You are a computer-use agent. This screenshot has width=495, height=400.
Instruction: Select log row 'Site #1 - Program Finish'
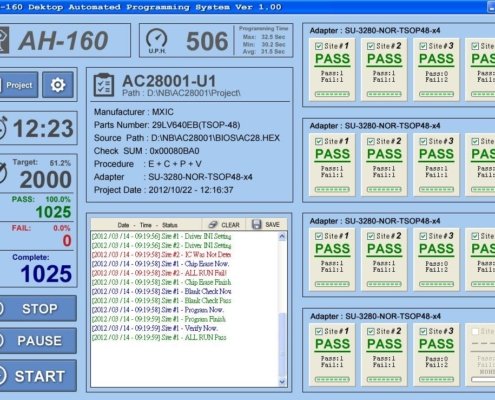(159, 319)
